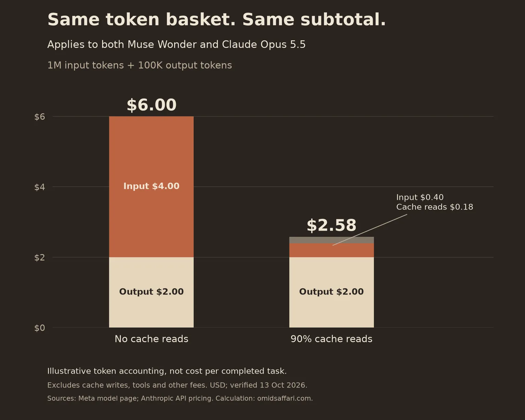Click the No cache reads axis label

(151, 339)
